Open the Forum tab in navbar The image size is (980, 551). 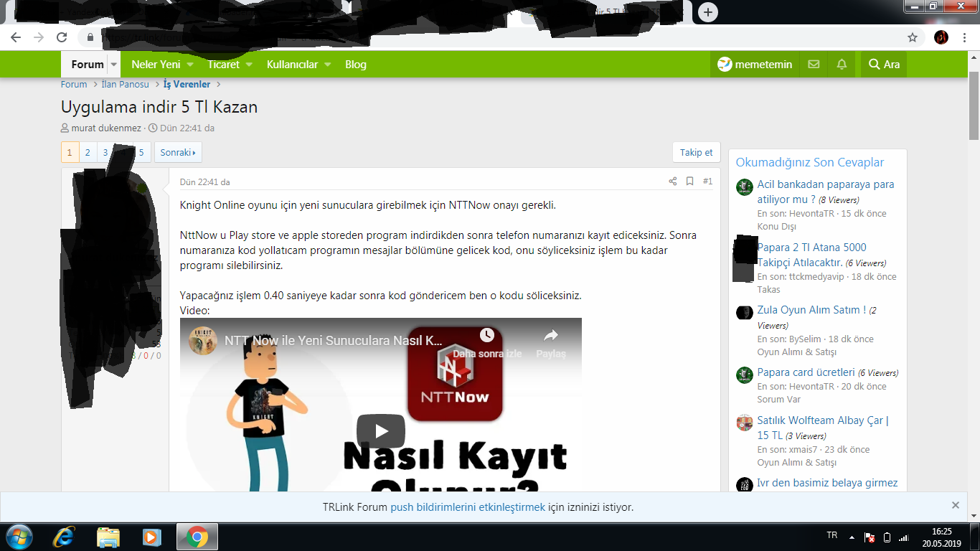point(88,65)
